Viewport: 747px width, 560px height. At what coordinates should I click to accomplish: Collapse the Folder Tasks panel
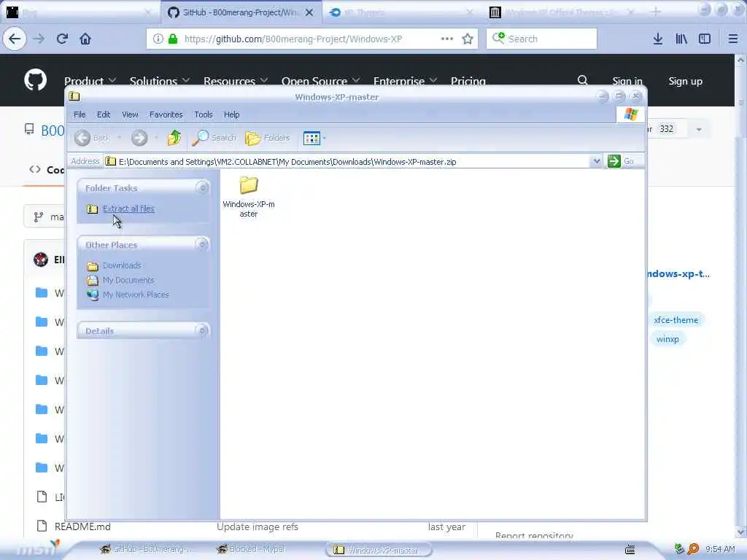click(x=202, y=188)
